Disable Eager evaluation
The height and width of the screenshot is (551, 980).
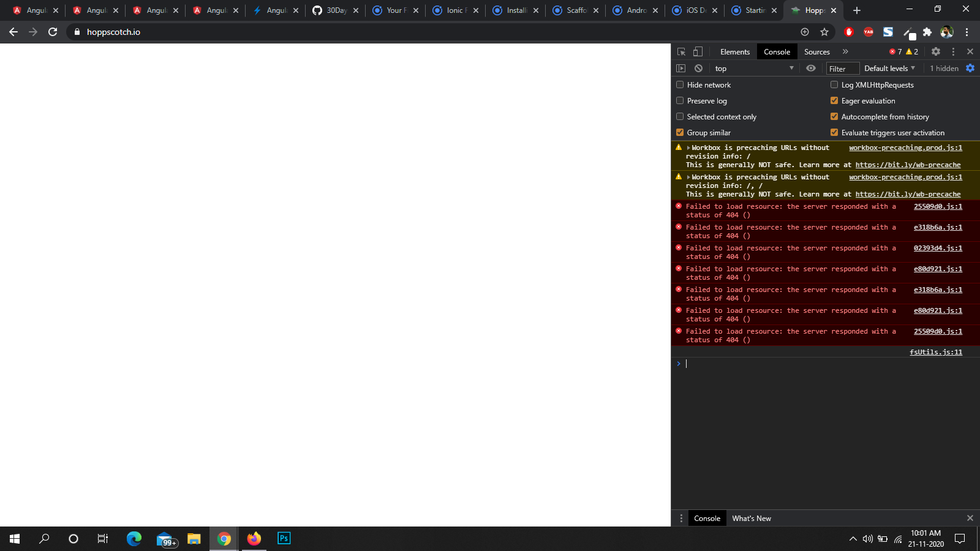pos(834,100)
